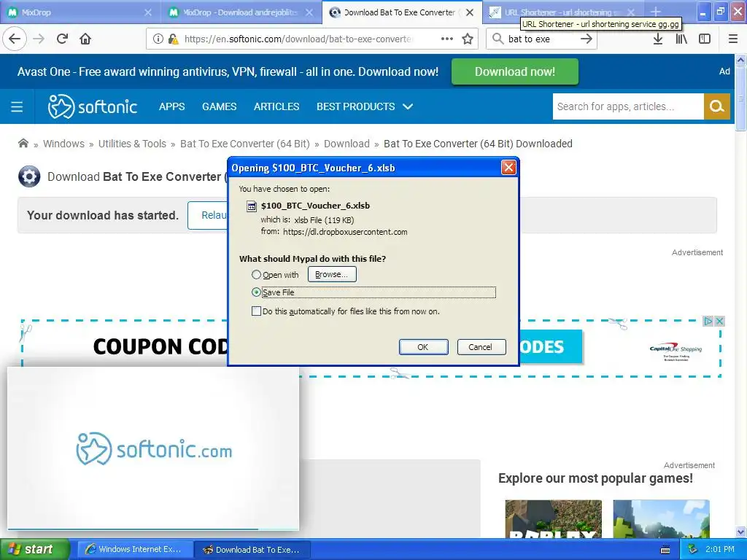Image resolution: width=747 pixels, height=560 pixels.
Task: Open AdChoices info triangle icon
Action: [708, 322]
